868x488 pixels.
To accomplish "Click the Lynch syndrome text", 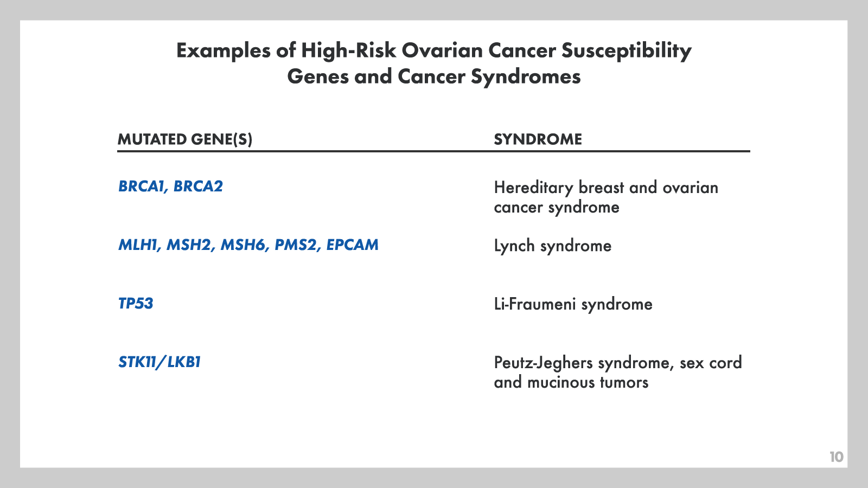I will click(552, 246).
